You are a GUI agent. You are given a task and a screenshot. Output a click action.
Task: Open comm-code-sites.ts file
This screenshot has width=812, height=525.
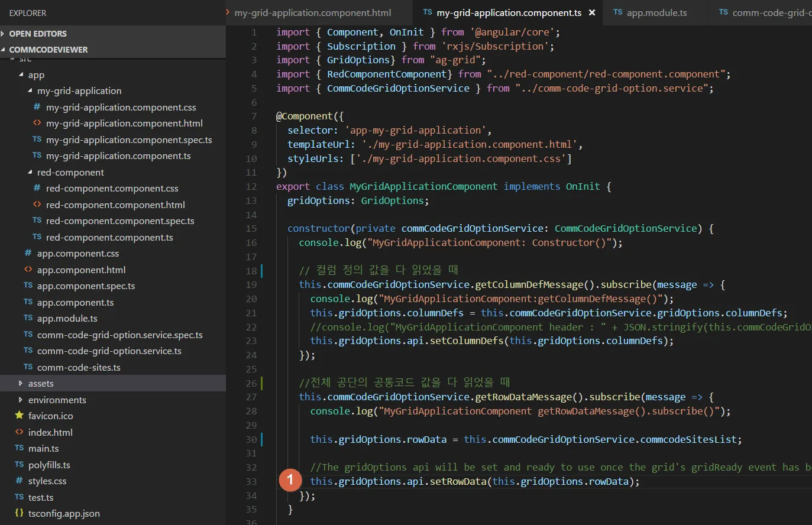click(78, 367)
